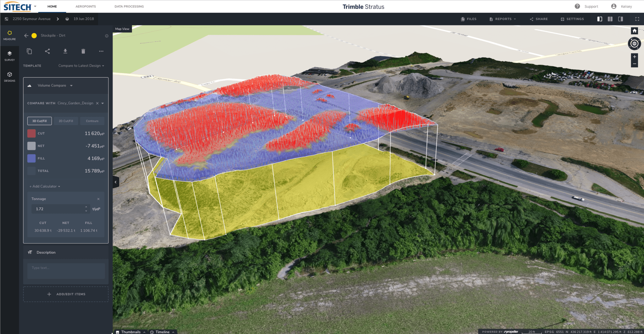Click the compass orientation button
This screenshot has width=644, height=334.
[x=634, y=44]
